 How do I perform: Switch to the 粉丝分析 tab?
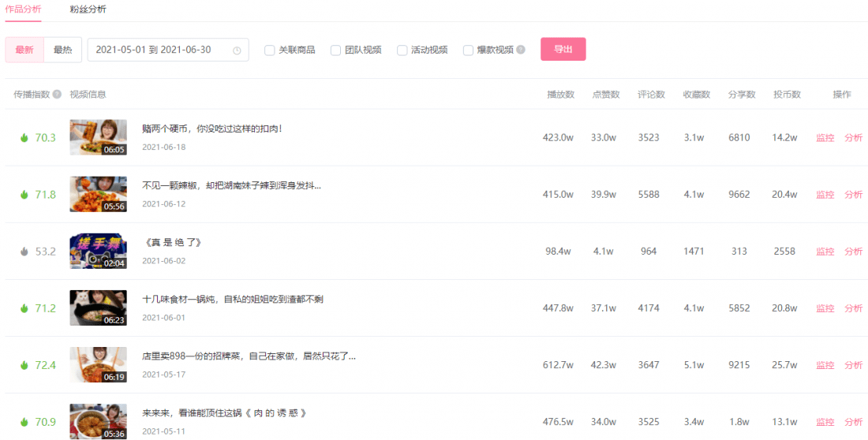pyautogui.click(x=88, y=9)
